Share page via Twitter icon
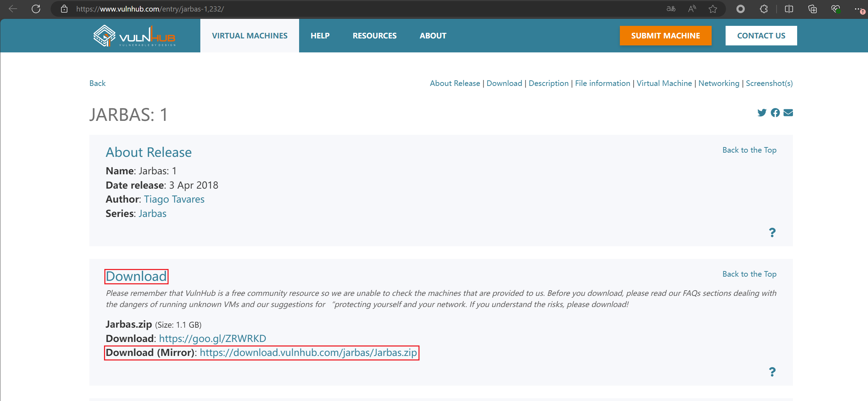Image resolution: width=868 pixels, height=401 pixels. (762, 112)
